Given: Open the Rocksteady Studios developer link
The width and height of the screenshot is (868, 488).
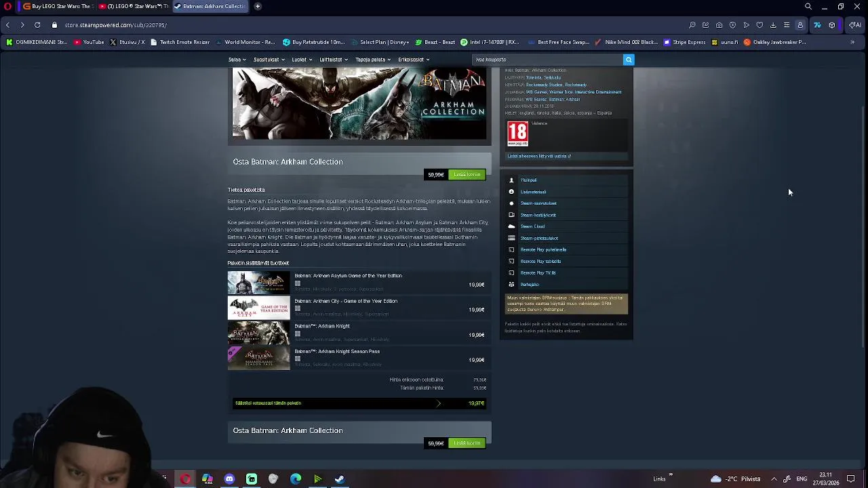Looking at the screenshot, I should [x=545, y=85].
